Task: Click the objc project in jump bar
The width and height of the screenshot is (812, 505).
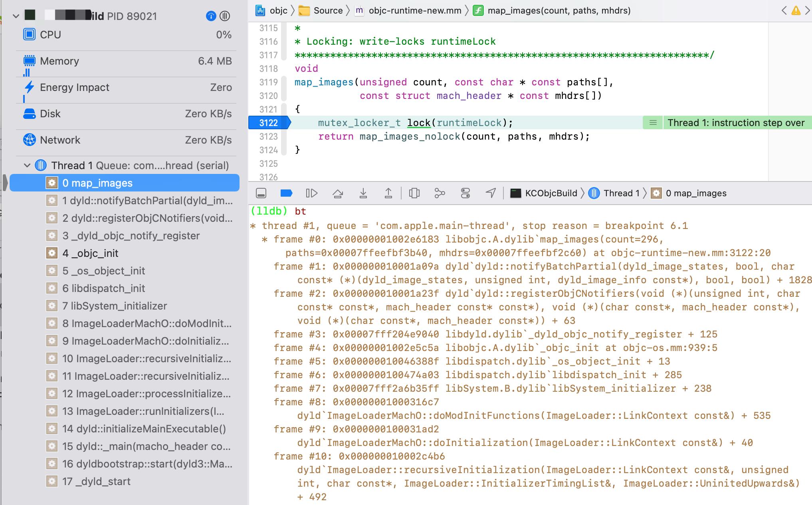Action: click(x=272, y=10)
